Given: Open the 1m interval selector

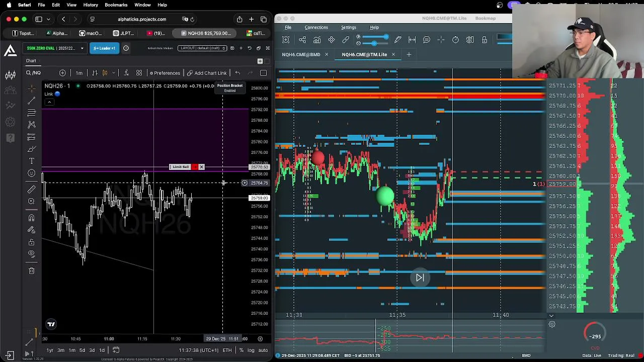Looking at the screenshot, I should coord(79,73).
